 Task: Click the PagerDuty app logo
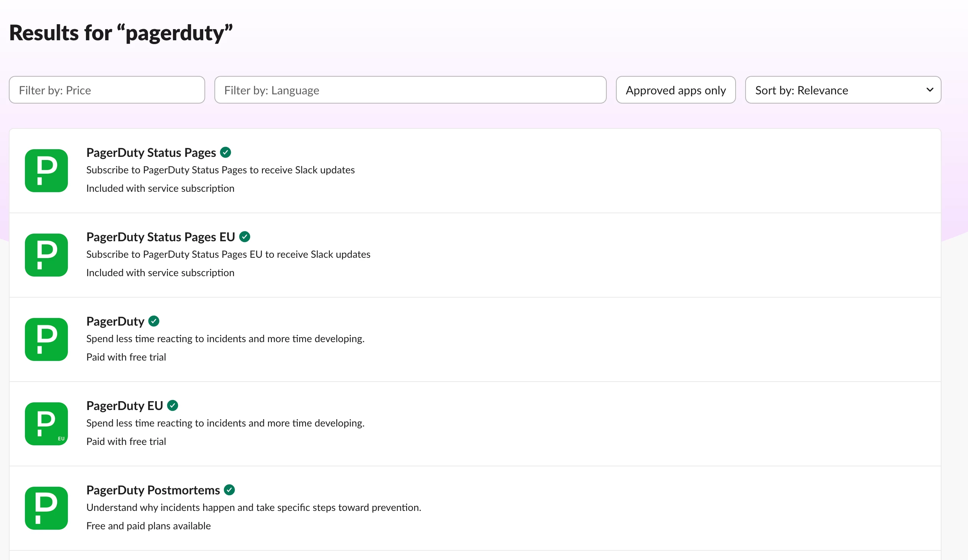click(46, 339)
